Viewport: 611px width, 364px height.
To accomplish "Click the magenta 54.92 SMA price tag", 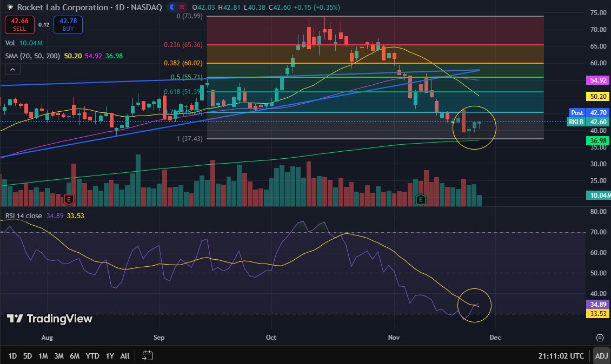I will tap(597, 80).
